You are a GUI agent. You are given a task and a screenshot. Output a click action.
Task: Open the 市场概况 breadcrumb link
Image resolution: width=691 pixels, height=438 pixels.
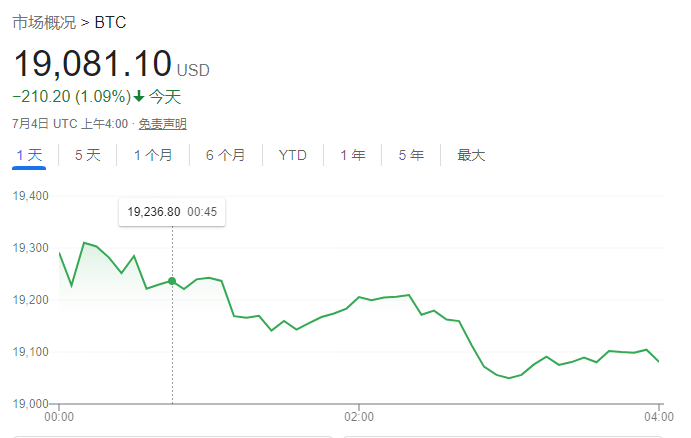(43, 22)
